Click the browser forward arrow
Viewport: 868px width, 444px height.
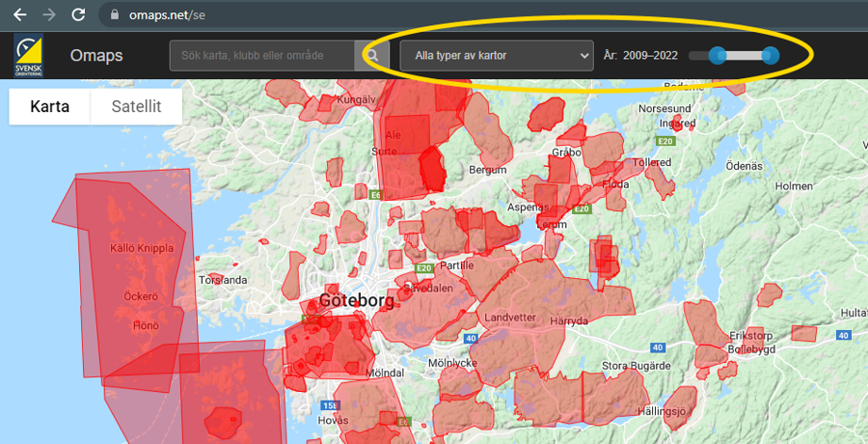49,15
